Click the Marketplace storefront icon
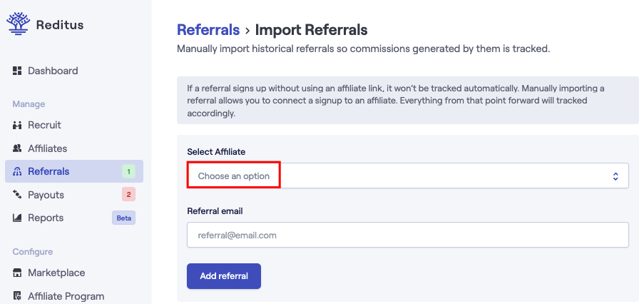The image size is (644, 304). click(x=17, y=273)
